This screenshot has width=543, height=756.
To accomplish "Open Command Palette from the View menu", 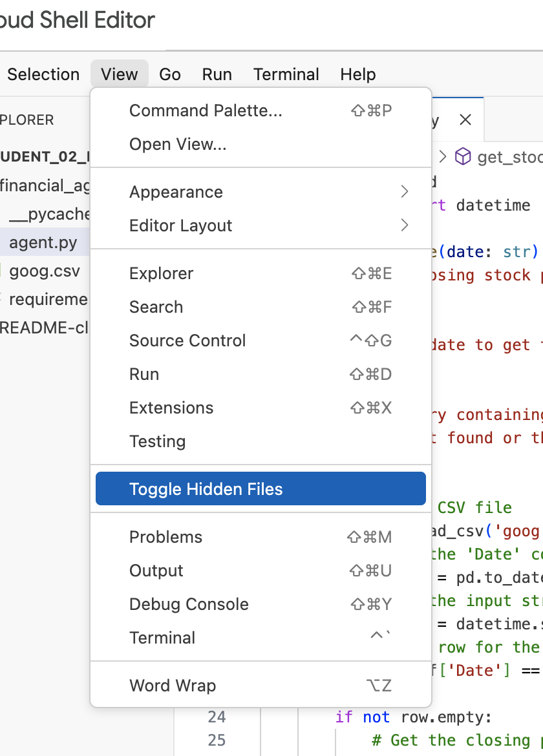I will [206, 110].
